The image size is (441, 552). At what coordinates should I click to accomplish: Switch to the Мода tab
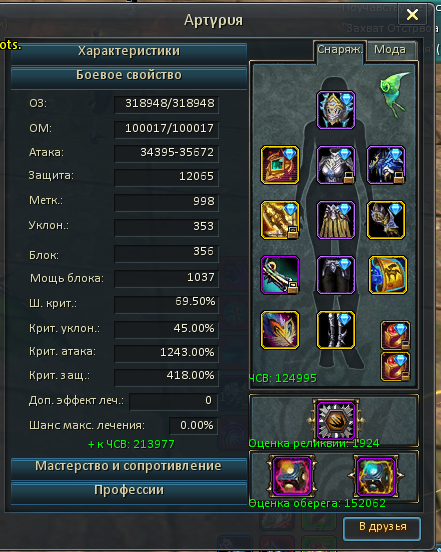click(x=391, y=50)
